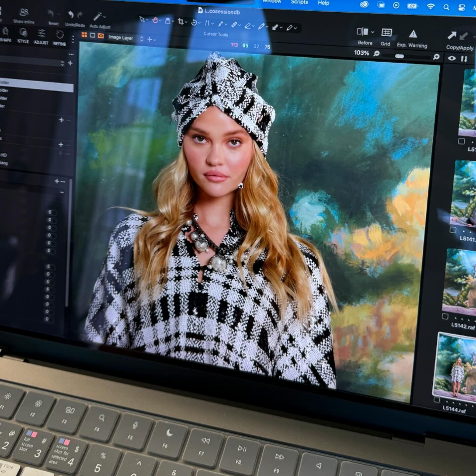The image size is (476, 476).
Task: Open the Help menu
Action: pos(324,3)
